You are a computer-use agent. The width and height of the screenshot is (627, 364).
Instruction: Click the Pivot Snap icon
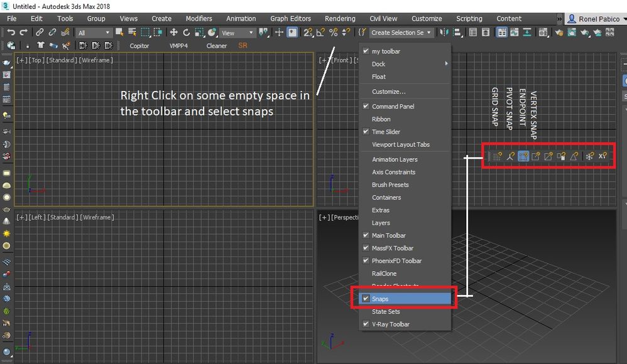pos(510,156)
